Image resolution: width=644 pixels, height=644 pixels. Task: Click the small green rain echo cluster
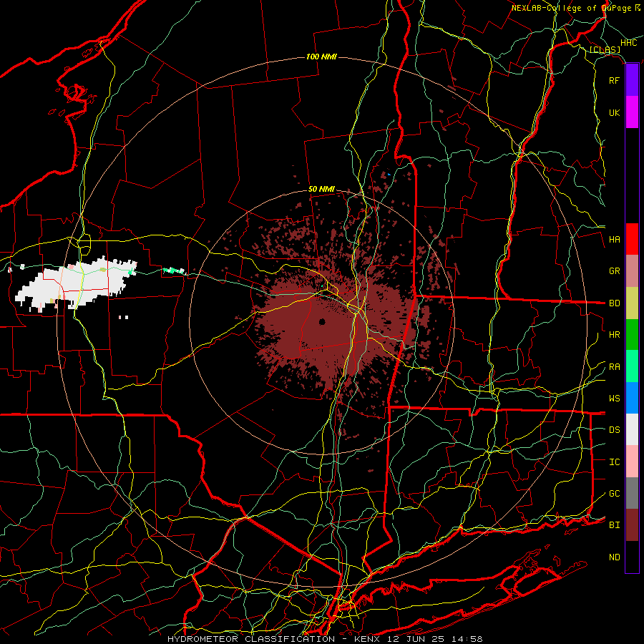tap(174, 270)
